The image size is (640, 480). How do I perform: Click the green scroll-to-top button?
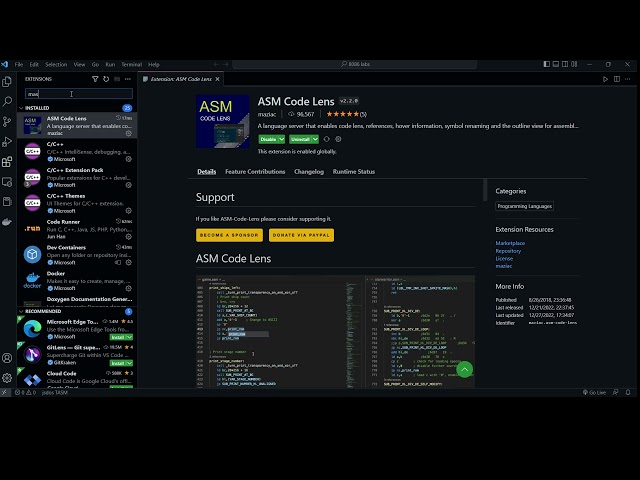[464, 369]
